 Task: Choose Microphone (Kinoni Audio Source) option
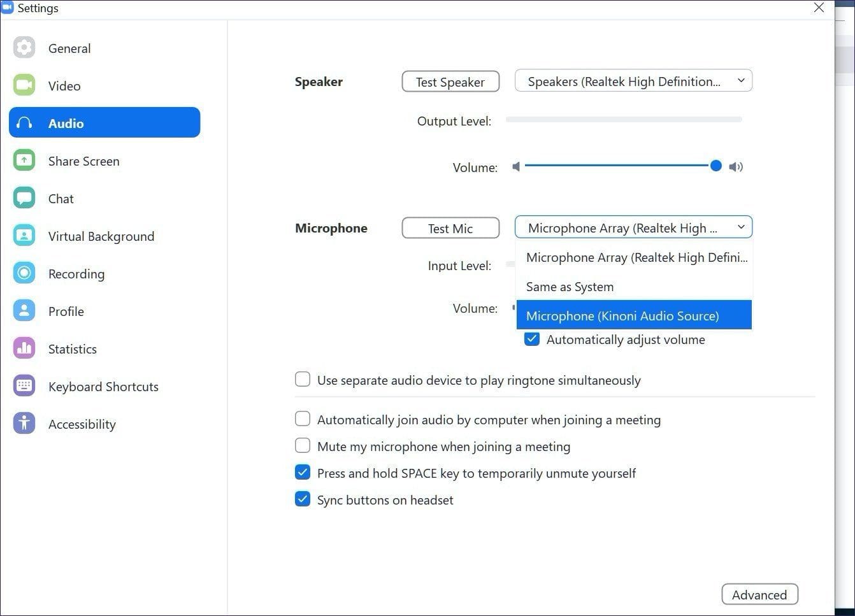[634, 315]
